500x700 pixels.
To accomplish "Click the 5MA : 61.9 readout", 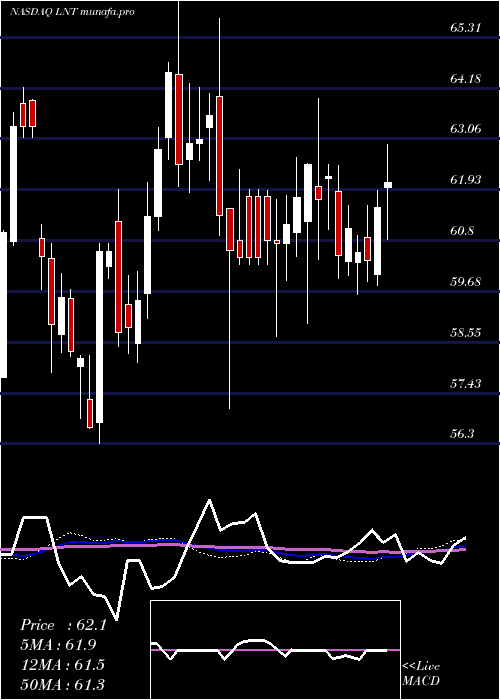I will 58,645.
